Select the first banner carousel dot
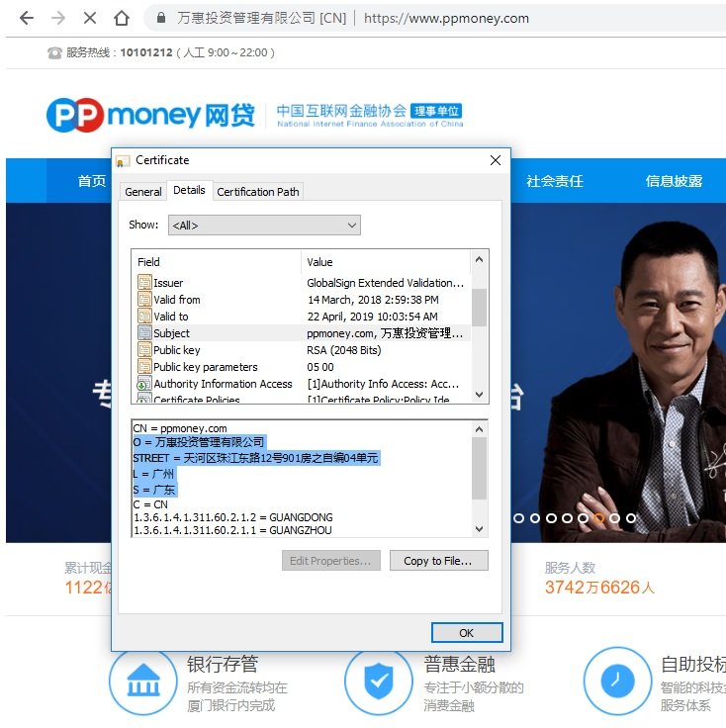Screen dimensions: 726x728 [x=518, y=517]
